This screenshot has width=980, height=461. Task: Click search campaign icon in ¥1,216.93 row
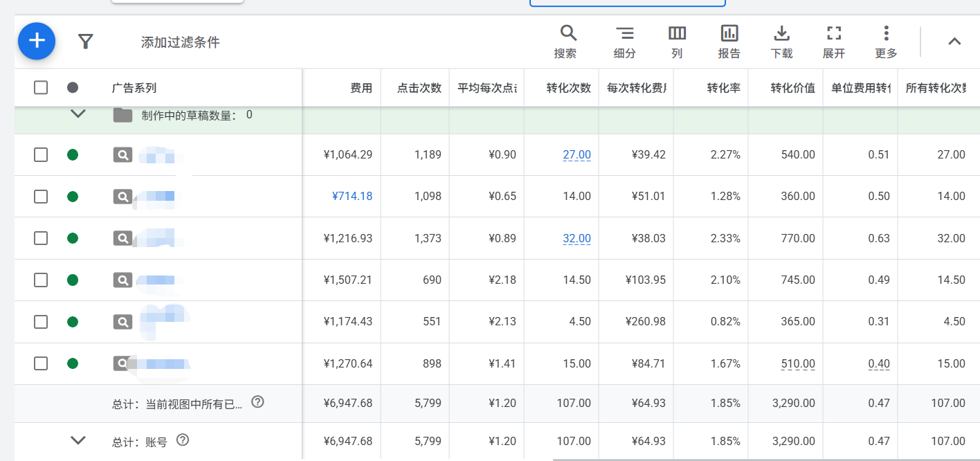pyautogui.click(x=122, y=238)
